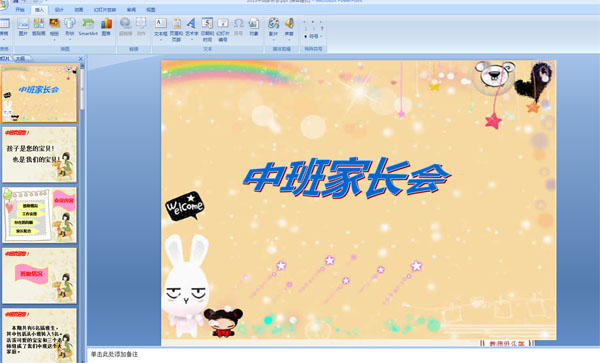Open the 艺术字 WordArt dropdown
The height and width of the screenshot is (363, 600).
[192, 28]
